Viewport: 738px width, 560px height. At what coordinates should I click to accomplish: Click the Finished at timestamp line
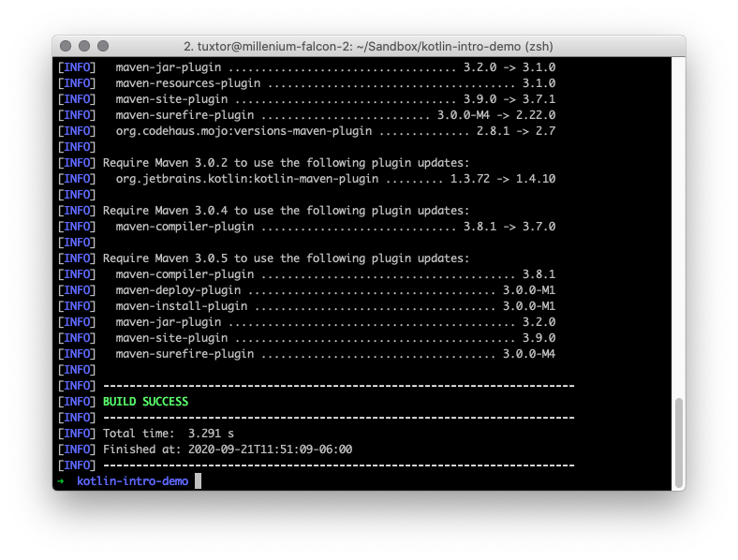(228, 449)
